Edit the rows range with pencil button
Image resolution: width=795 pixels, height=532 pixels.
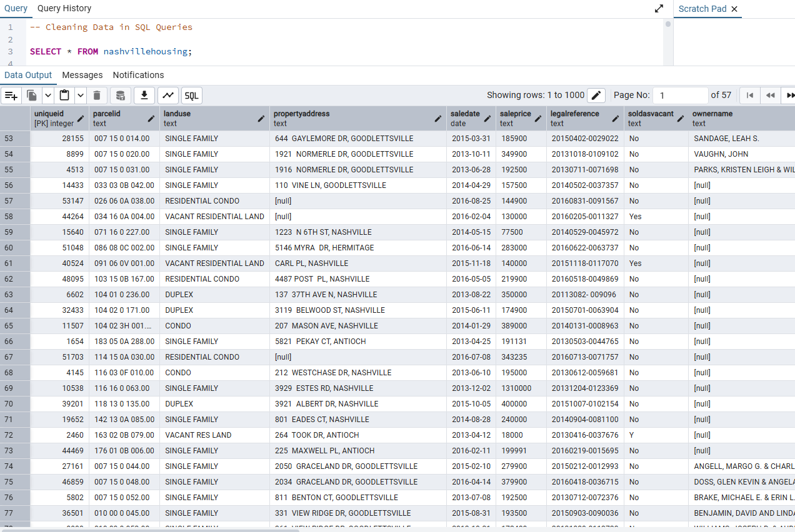tap(596, 96)
